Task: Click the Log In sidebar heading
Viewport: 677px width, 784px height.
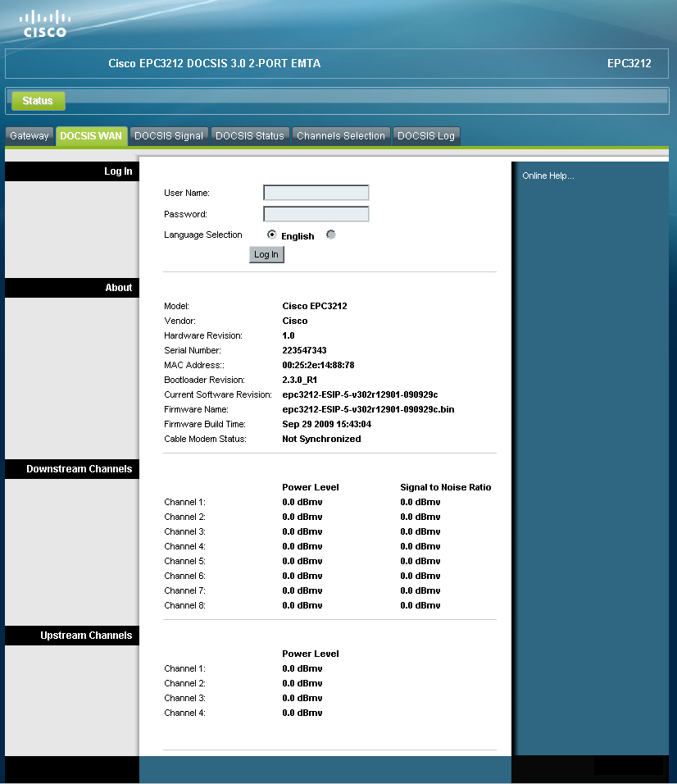Action: (x=118, y=171)
